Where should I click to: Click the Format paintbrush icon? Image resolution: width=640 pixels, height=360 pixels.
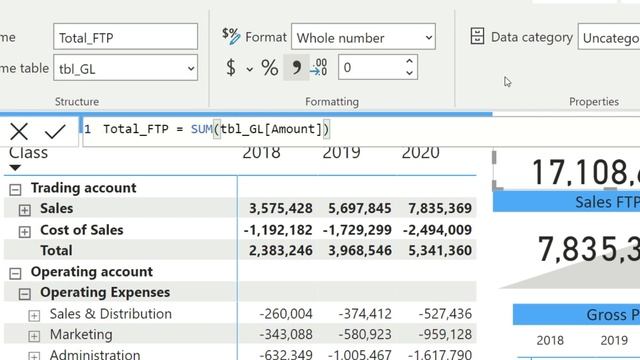tap(231, 36)
